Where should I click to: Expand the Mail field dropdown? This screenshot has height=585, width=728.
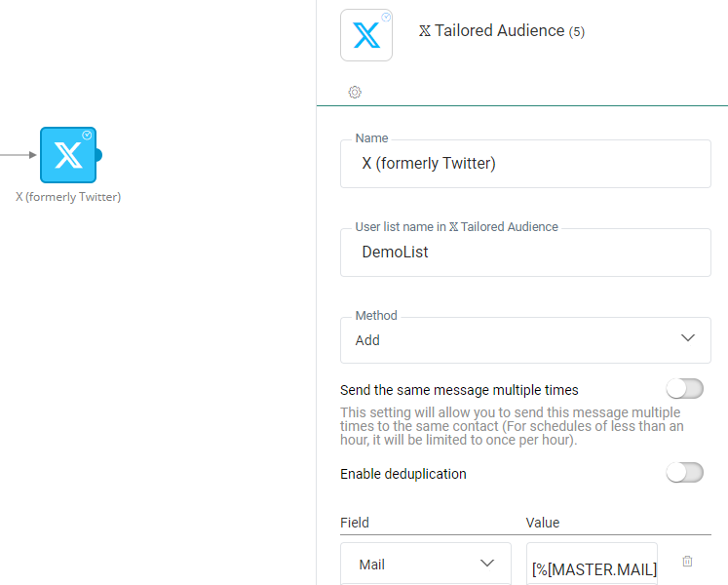click(426, 564)
